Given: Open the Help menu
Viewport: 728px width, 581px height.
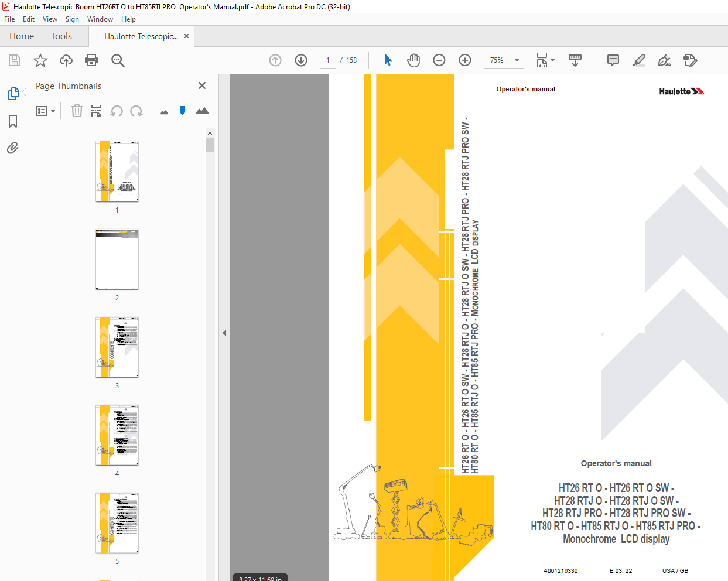Looking at the screenshot, I should tap(128, 19).
